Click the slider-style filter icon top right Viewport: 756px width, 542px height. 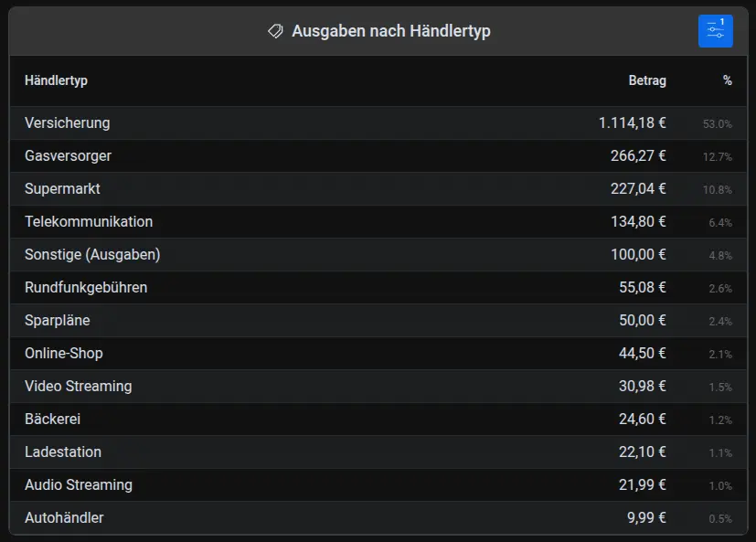(x=715, y=30)
